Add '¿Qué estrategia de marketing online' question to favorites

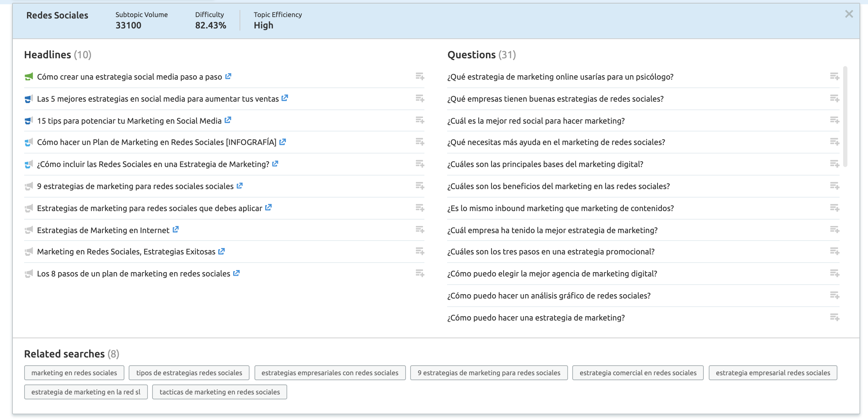tap(835, 77)
